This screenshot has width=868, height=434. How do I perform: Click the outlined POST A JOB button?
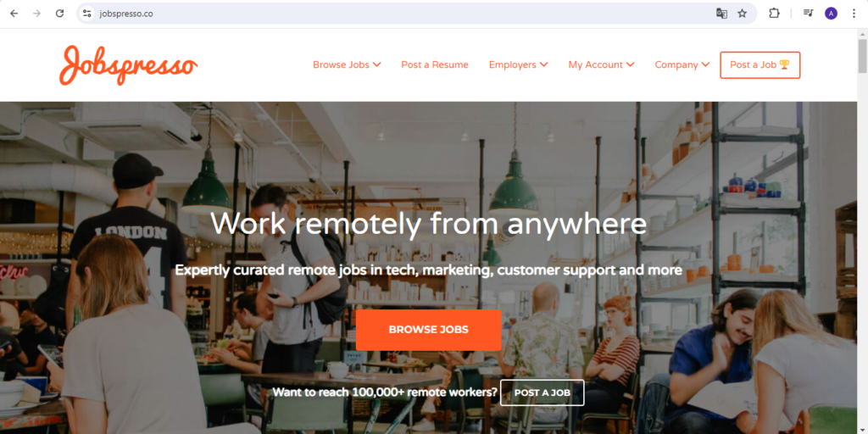pos(542,392)
